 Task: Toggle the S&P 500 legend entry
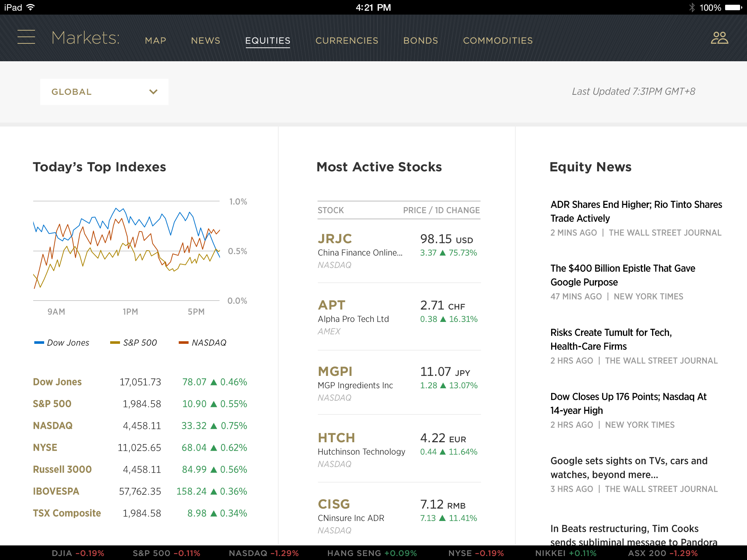134,343
